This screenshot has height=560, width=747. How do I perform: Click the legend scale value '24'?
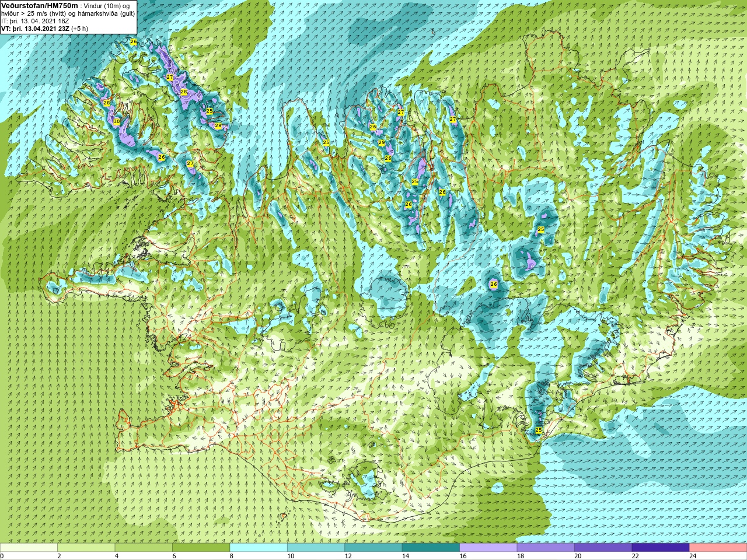coord(693,556)
